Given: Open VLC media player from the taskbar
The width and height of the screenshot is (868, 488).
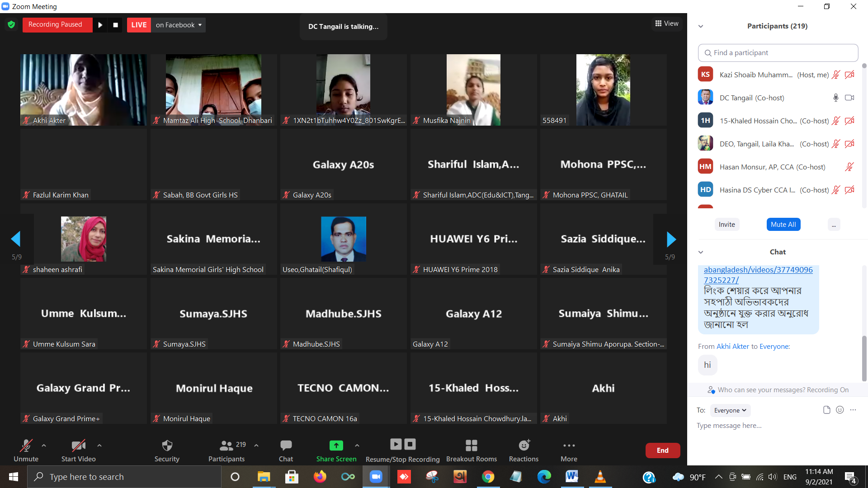Looking at the screenshot, I should pyautogui.click(x=600, y=477).
